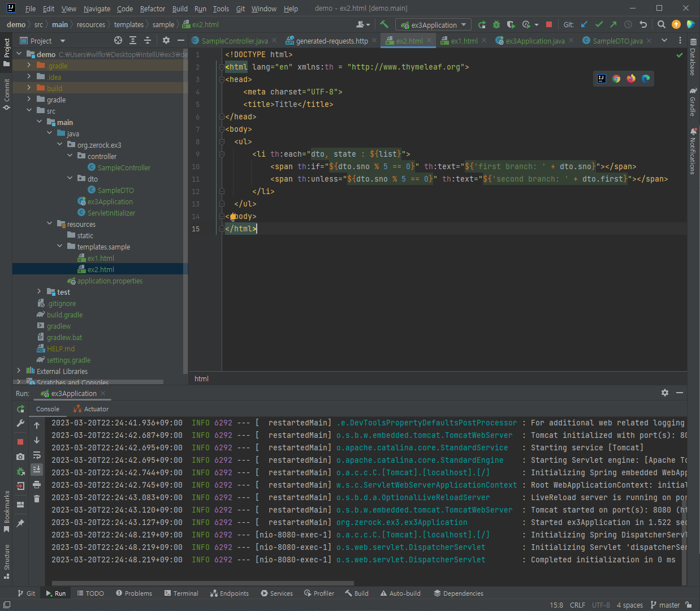This screenshot has height=611, width=700.
Task: Click the Git commit checkmark icon
Action: pos(599,24)
